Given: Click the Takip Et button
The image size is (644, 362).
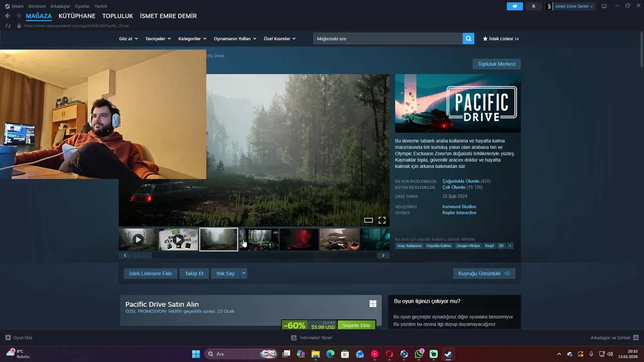Looking at the screenshot, I should click(194, 274).
